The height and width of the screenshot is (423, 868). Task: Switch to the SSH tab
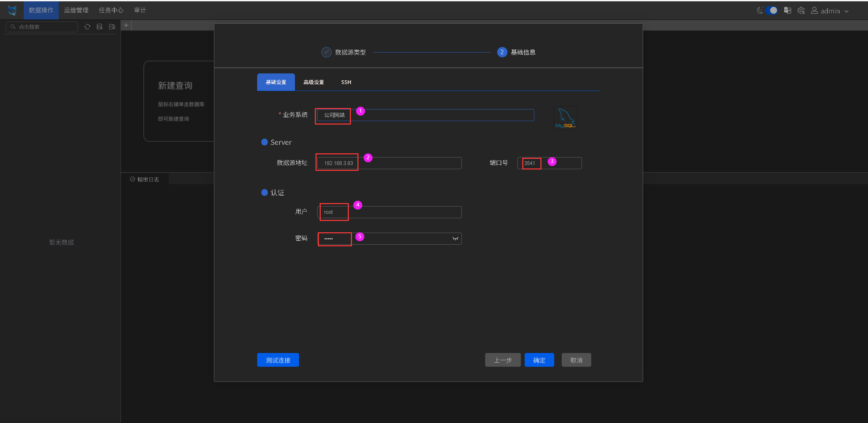coord(346,82)
